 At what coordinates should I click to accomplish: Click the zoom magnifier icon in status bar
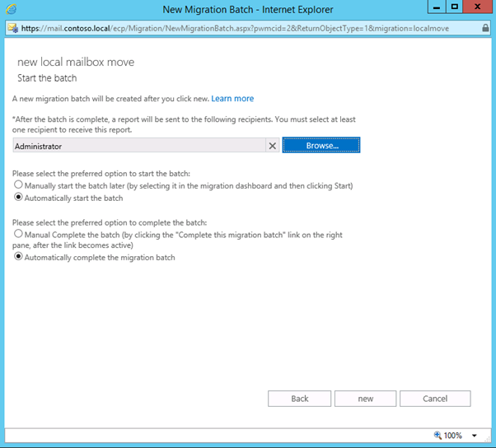(x=438, y=436)
